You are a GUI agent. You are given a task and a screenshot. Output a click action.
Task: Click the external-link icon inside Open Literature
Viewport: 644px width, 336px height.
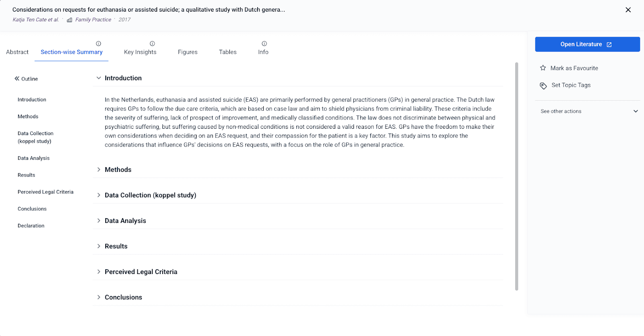coord(609,44)
